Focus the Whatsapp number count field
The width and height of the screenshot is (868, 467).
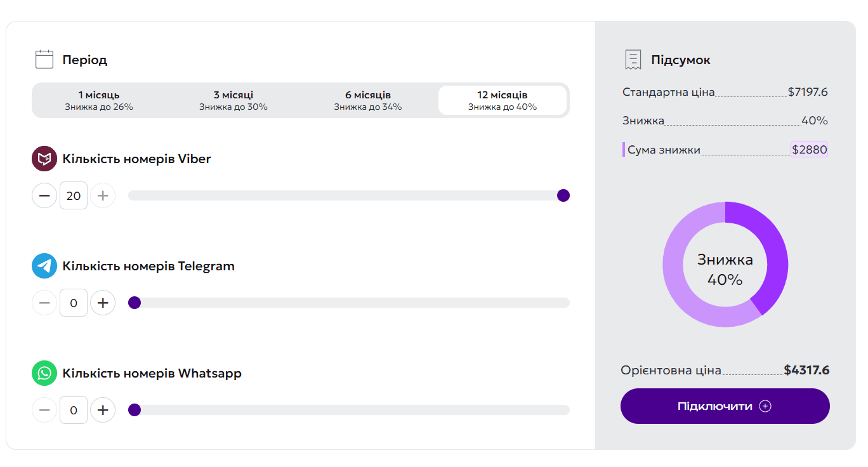coord(74,410)
